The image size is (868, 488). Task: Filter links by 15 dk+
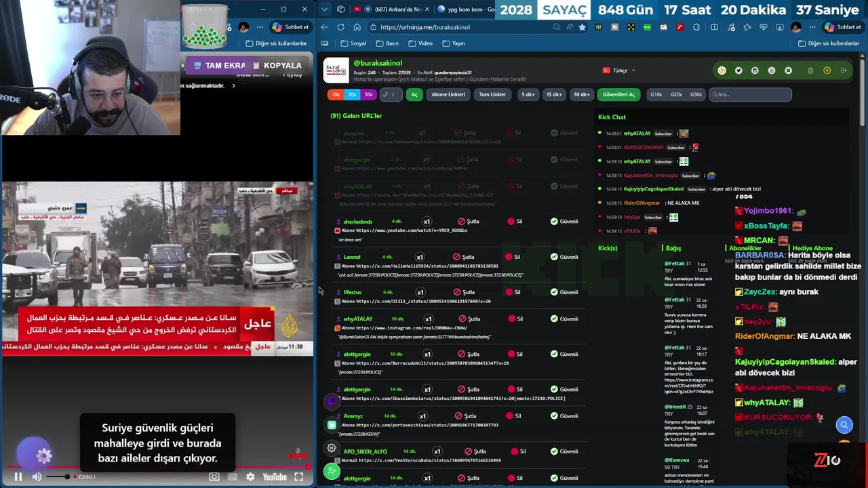pyautogui.click(x=554, y=94)
